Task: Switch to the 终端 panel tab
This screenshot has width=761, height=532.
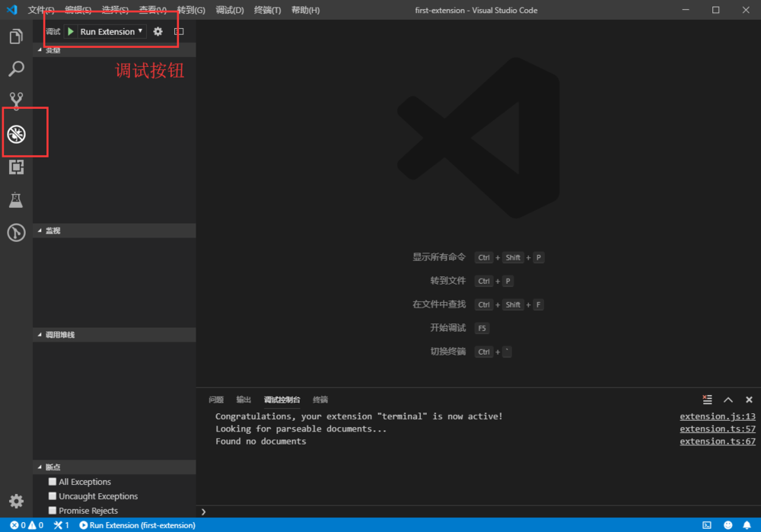Action: pyautogui.click(x=320, y=400)
